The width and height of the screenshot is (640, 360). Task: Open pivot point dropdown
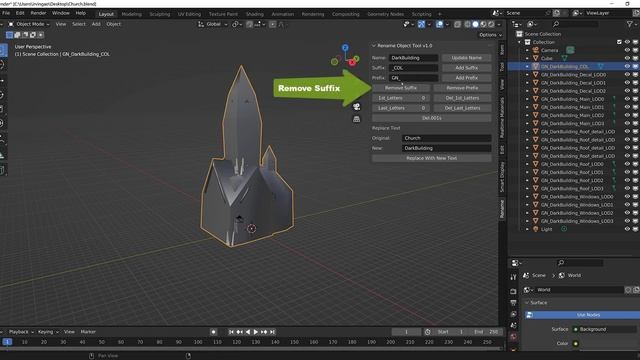pyautogui.click(x=237, y=24)
